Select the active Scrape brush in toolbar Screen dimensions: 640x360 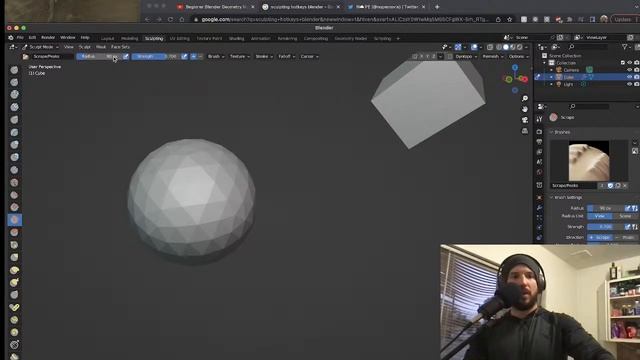pyautogui.click(x=15, y=220)
